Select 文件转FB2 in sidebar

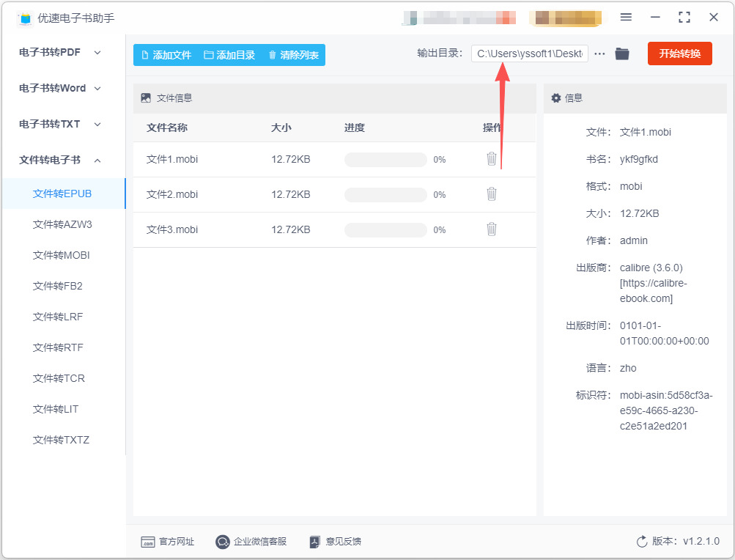pyautogui.click(x=58, y=286)
